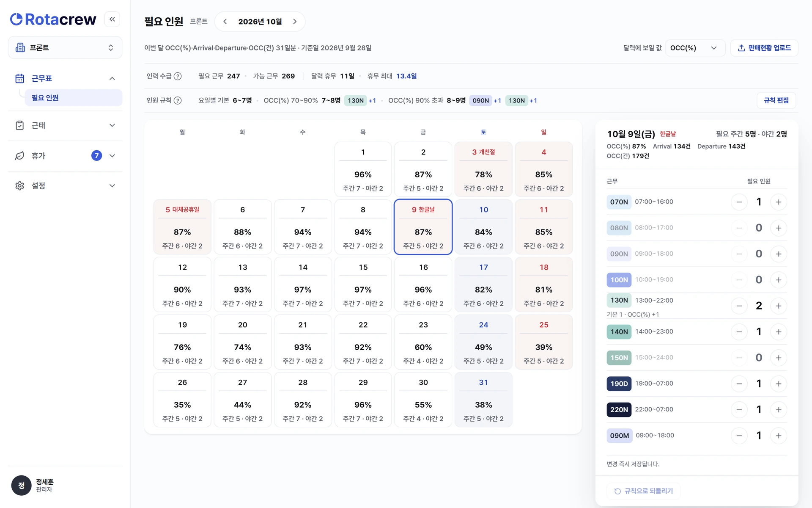812x508 pixels.
Task: Go to the previous month
Action: (x=225, y=22)
